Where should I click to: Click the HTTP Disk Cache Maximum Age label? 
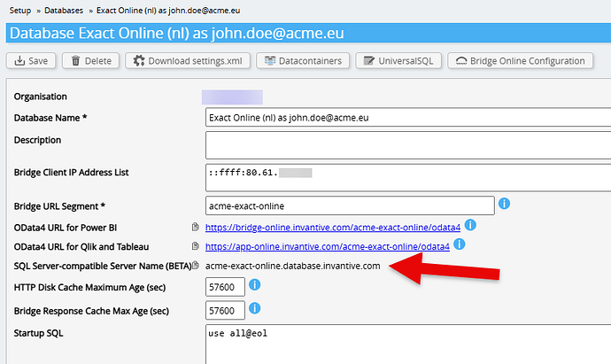(x=89, y=287)
